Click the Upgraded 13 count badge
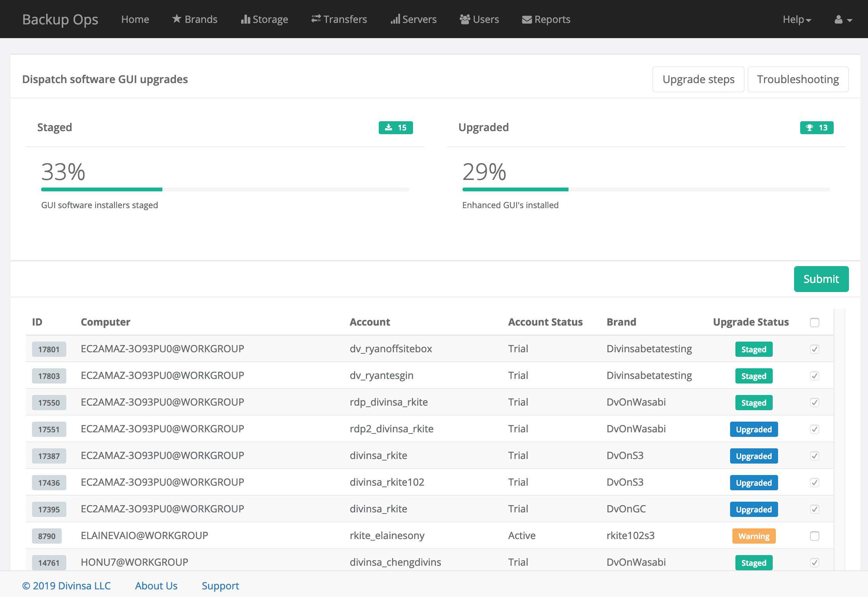The image size is (868, 597). [817, 128]
